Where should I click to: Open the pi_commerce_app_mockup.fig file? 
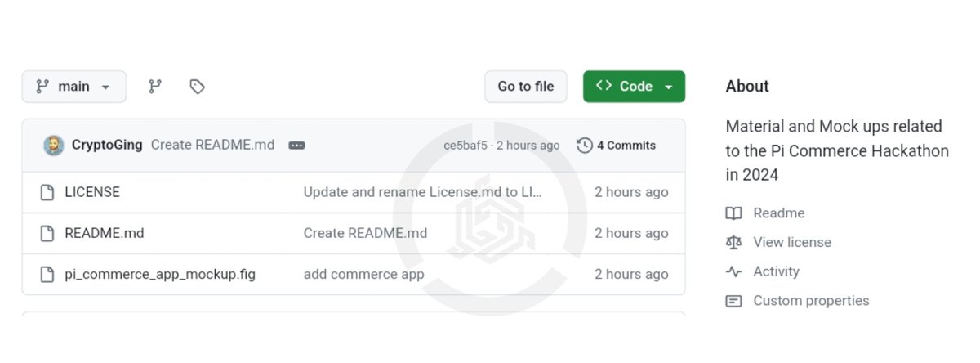point(160,274)
